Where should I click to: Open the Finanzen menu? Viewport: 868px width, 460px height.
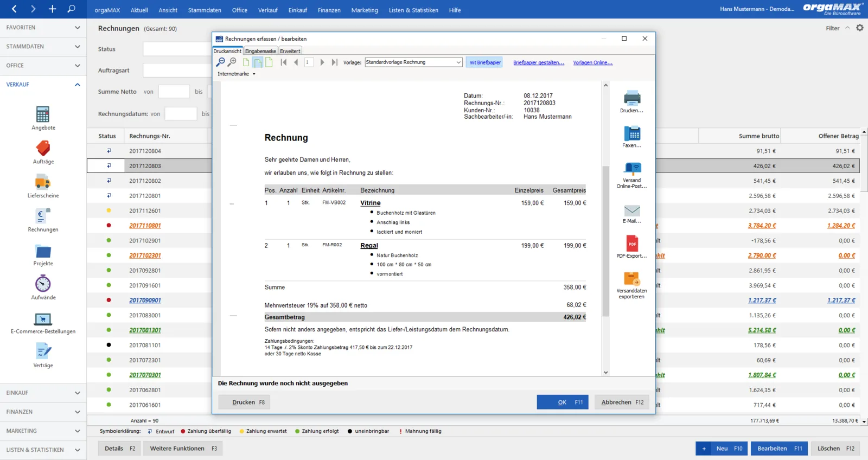pyautogui.click(x=329, y=10)
